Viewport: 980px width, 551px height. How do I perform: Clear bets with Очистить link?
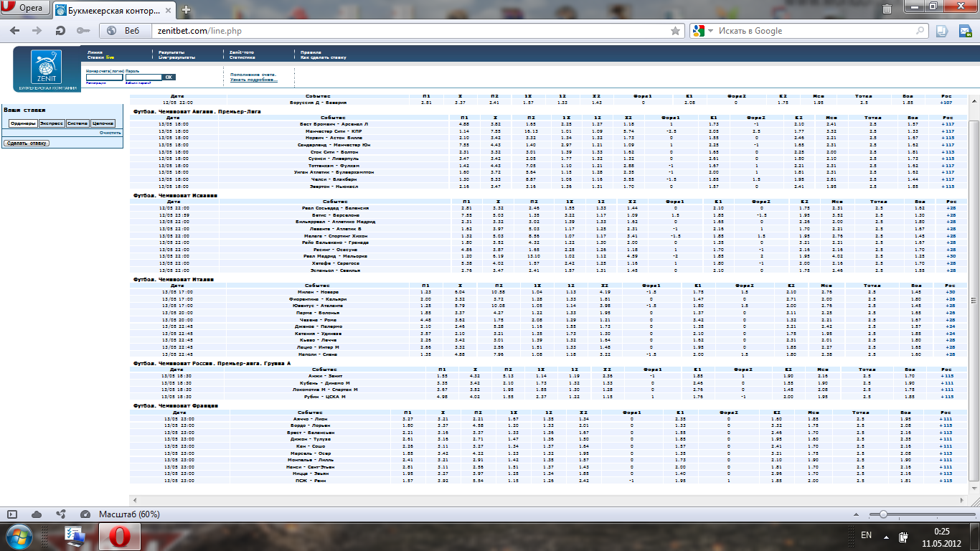coord(110,133)
